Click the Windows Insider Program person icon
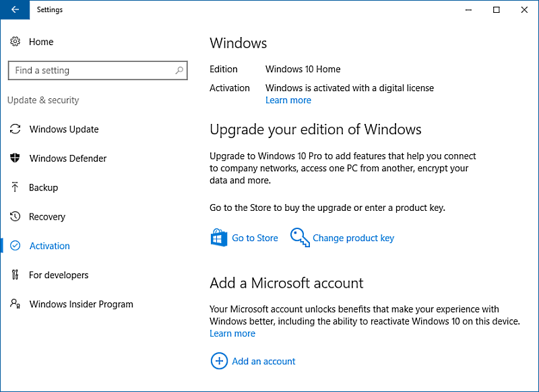This screenshot has width=539, height=392. coord(15,304)
